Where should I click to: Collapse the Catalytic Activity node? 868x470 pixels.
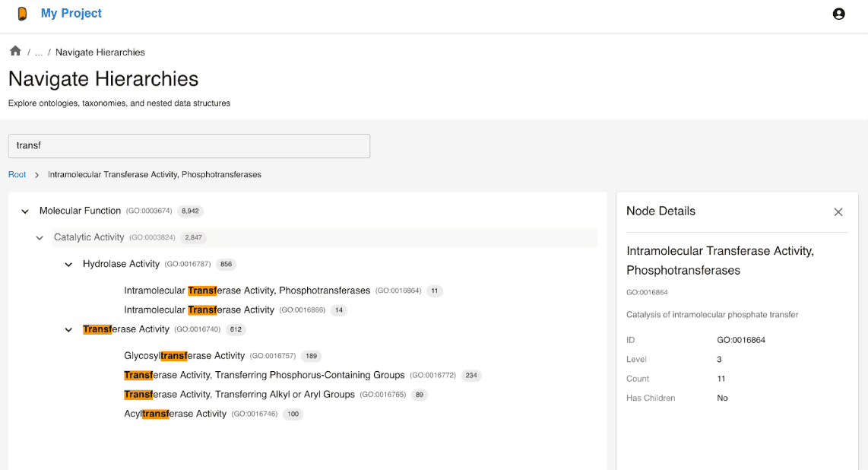pyautogui.click(x=40, y=237)
